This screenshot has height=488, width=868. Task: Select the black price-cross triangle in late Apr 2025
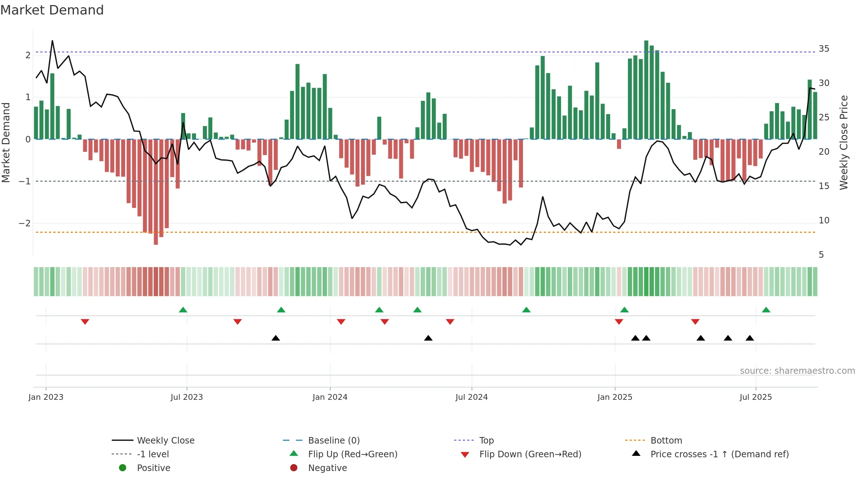(701, 338)
